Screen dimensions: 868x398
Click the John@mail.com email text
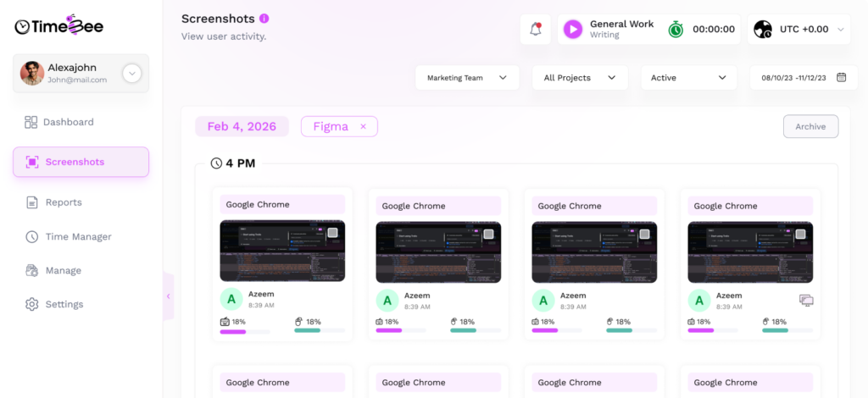77,80
